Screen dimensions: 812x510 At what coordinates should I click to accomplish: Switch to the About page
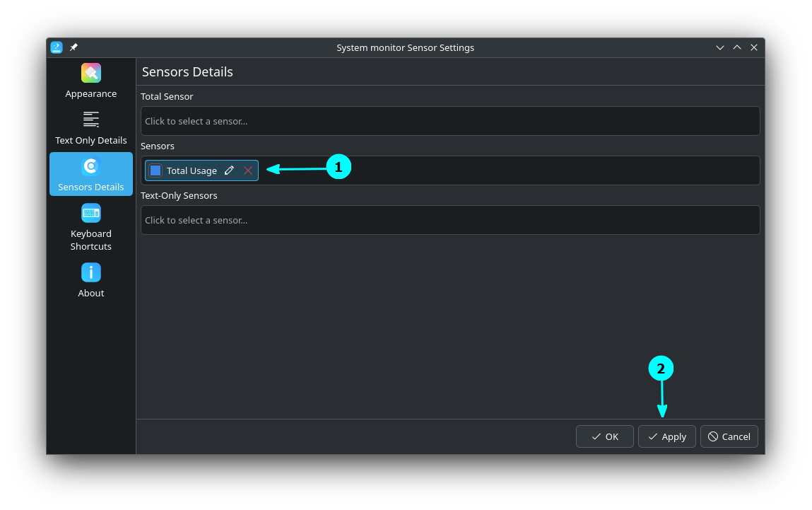click(x=90, y=279)
